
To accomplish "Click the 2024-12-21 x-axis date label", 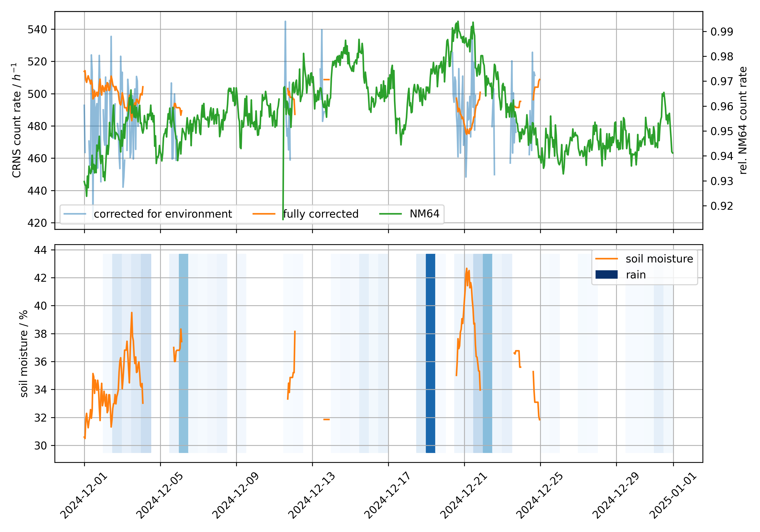I will (x=464, y=496).
